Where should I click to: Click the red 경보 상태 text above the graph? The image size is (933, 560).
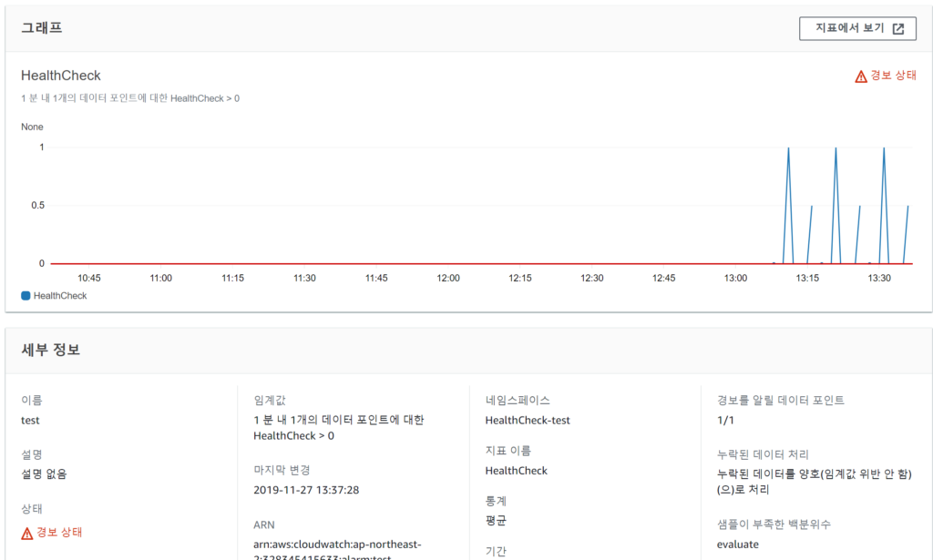click(x=893, y=76)
